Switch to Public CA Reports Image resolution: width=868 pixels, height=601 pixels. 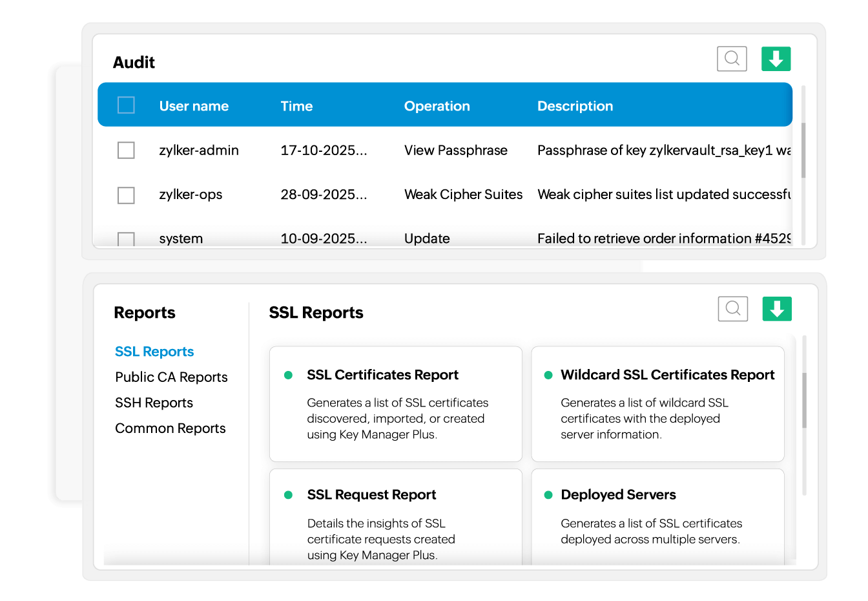(x=171, y=377)
